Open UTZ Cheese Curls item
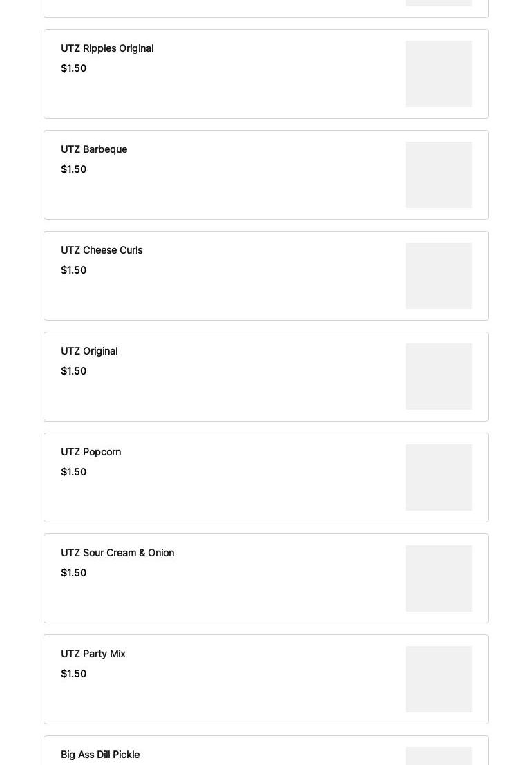Screen dimensions: 532x765 coord(102,250)
